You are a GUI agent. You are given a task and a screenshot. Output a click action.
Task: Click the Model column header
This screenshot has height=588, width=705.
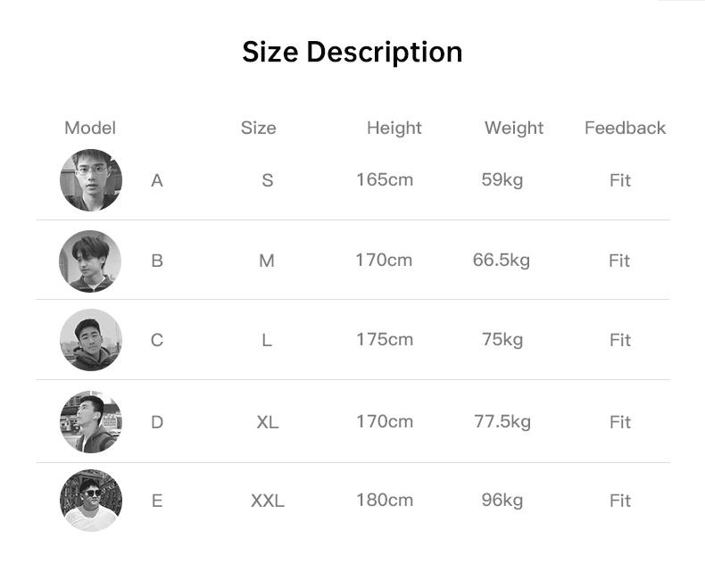(90, 128)
